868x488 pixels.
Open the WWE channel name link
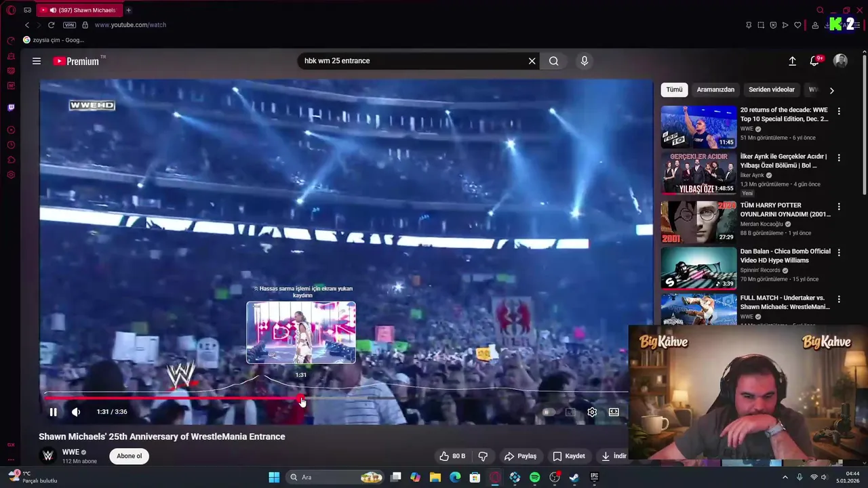(x=71, y=452)
